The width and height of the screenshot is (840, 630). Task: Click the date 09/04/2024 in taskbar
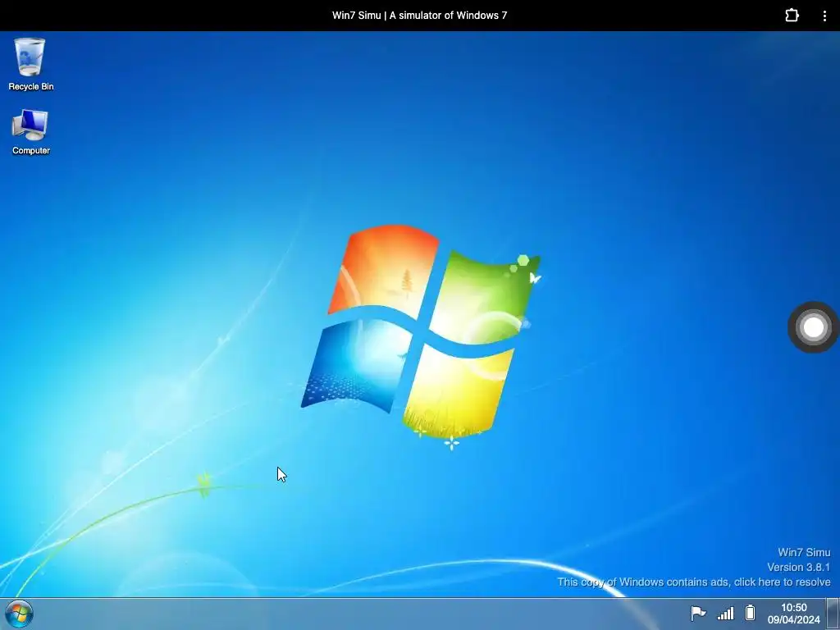click(x=793, y=620)
